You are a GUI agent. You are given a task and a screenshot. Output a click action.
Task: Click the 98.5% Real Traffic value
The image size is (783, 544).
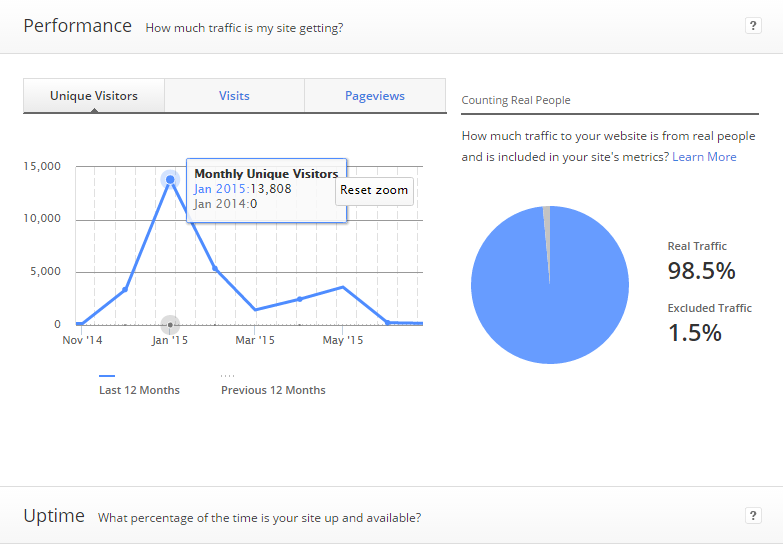click(701, 271)
